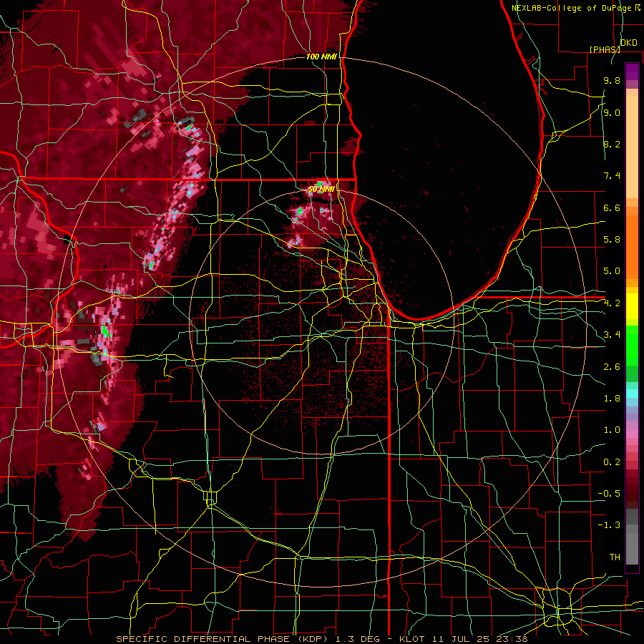This screenshot has width=644, height=644.
Task: Click the 9.8 scale value
Action: [612, 80]
